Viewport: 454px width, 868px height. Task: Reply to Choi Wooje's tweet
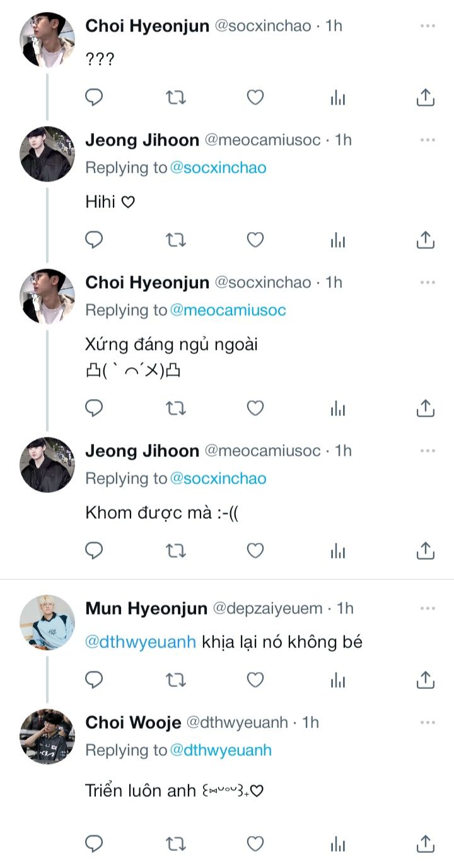click(94, 843)
